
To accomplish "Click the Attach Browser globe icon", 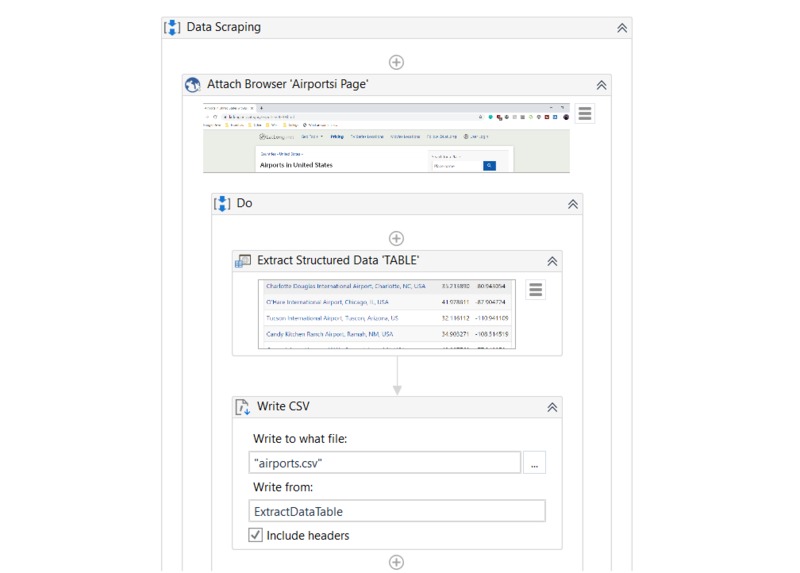I will (193, 85).
